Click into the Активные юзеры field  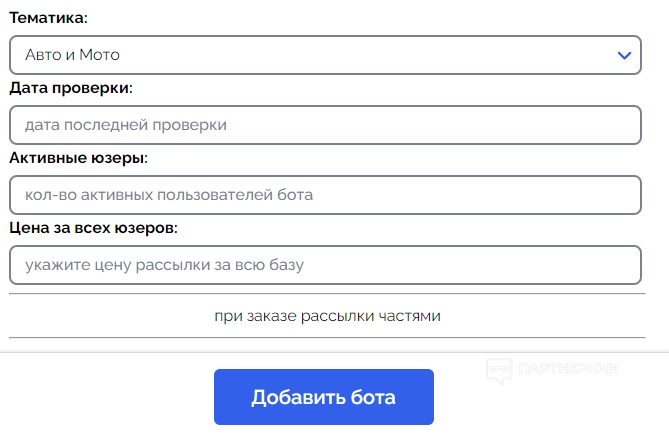[x=325, y=195]
